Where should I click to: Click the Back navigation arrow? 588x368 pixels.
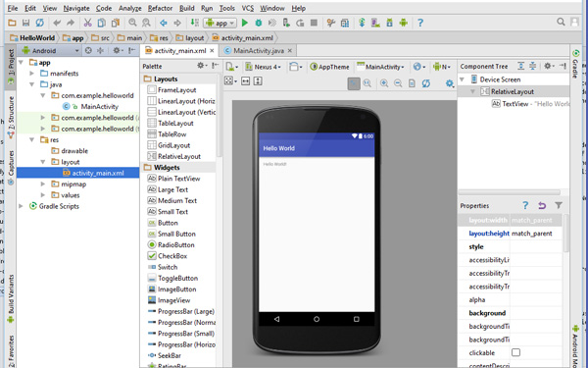pyautogui.click(x=163, y=23)
